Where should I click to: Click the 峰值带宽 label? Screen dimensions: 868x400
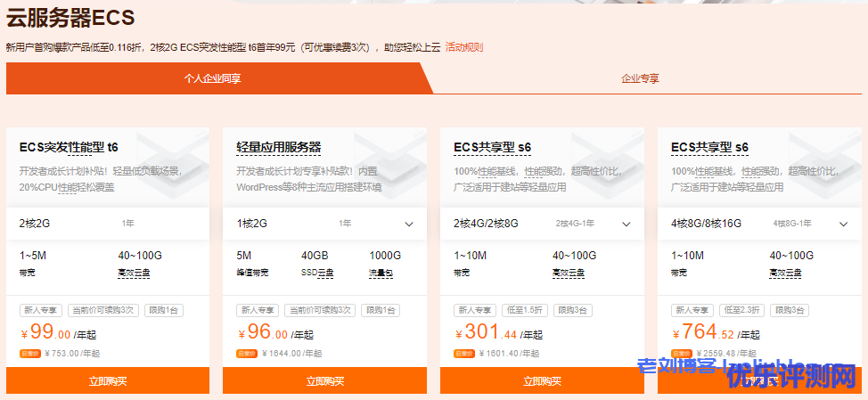click(252, 273)
